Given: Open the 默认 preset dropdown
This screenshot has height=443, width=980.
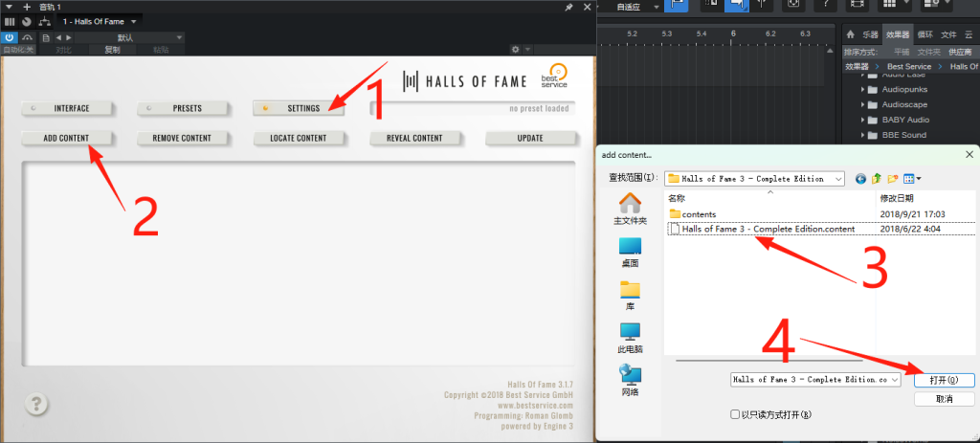Looking at the screenshot, I should pyautogui.click(x=130, y=37).
